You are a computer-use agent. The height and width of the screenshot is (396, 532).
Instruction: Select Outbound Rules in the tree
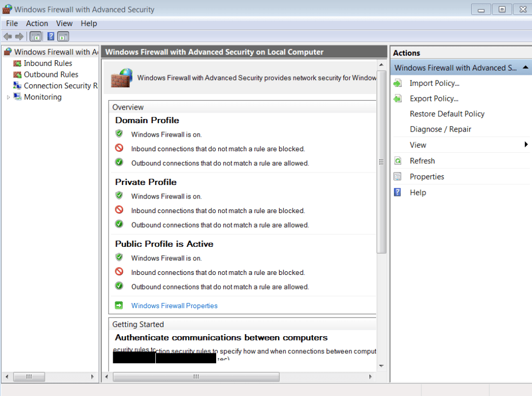pos(51,74)
